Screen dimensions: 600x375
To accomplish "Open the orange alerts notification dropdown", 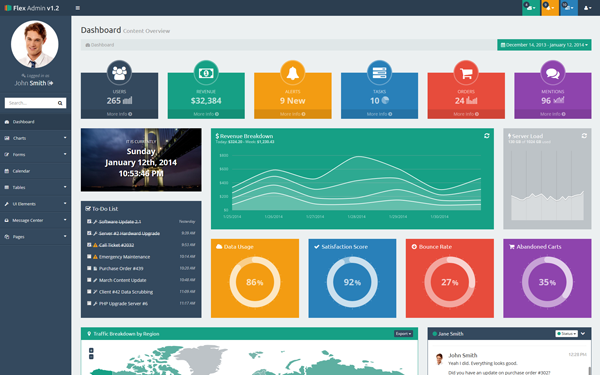I will pos(549,8).
